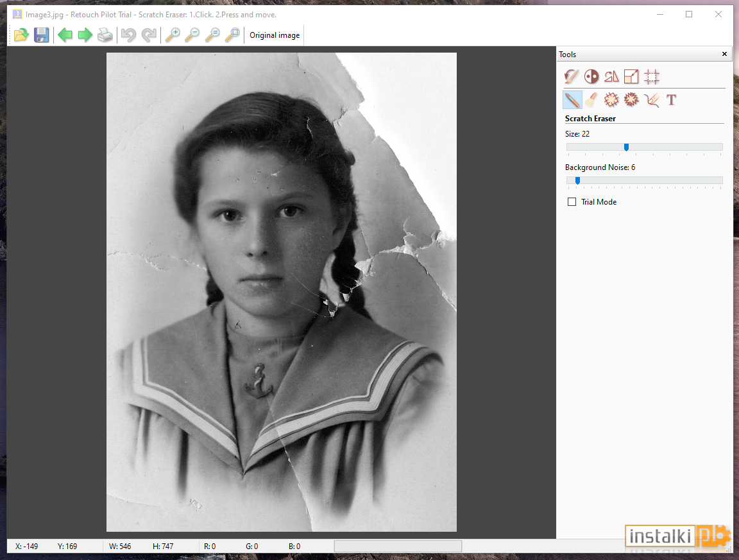
Task: Adjust the Background Noise slider handle
Action: coord(577,180)
